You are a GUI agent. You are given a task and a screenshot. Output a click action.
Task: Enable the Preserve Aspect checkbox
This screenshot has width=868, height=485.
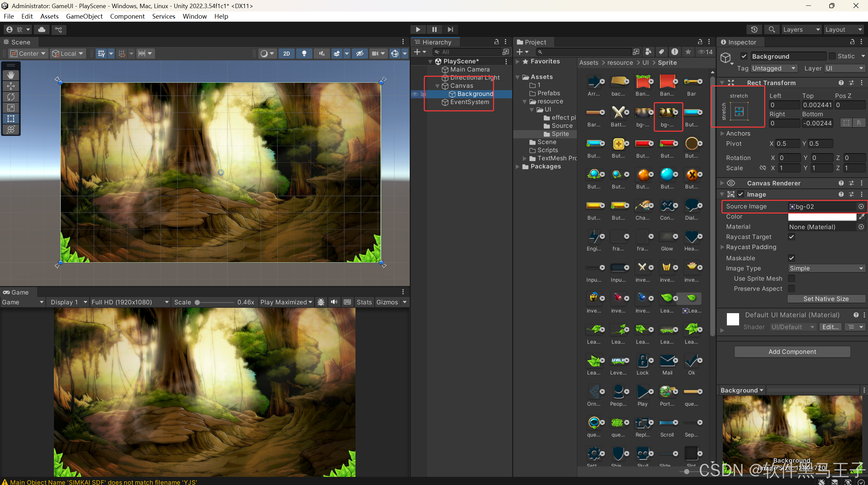coord(791,289)
